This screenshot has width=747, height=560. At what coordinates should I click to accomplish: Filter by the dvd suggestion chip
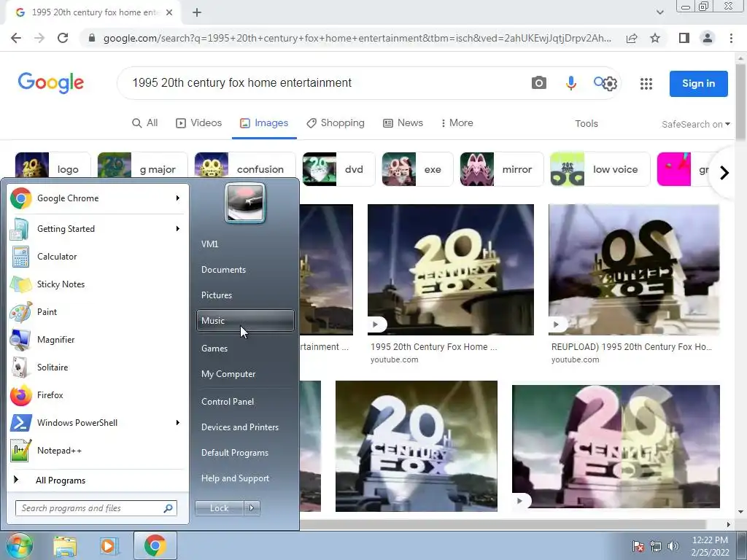pos(338,169)
